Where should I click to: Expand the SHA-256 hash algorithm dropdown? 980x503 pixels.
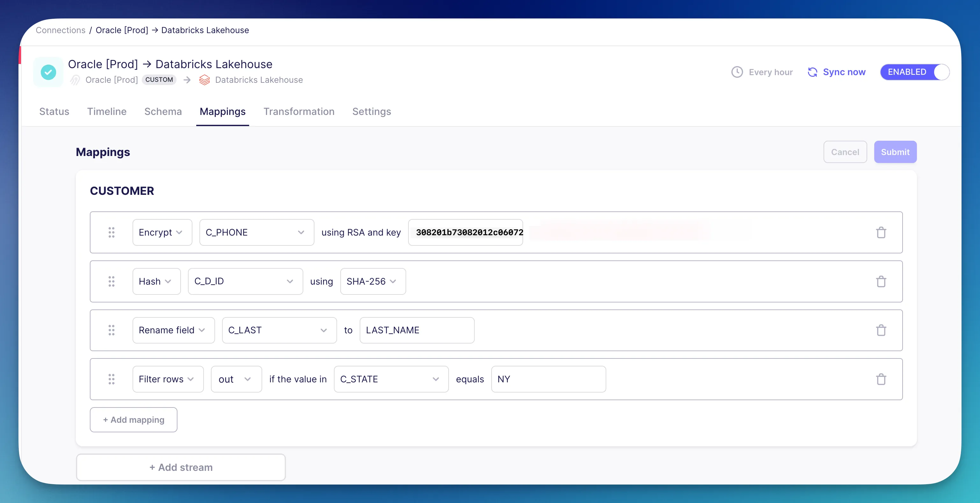pyautogui.click(x=372, y=281)
